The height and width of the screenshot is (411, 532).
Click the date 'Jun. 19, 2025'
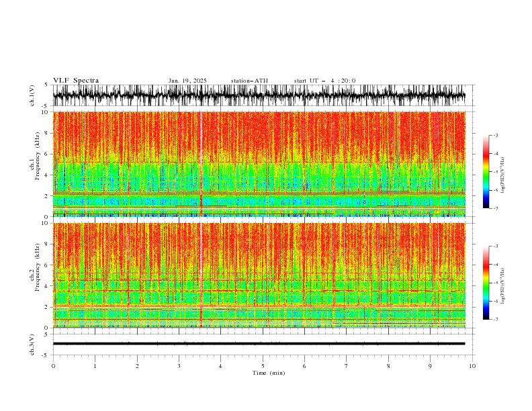pos(187,81)
